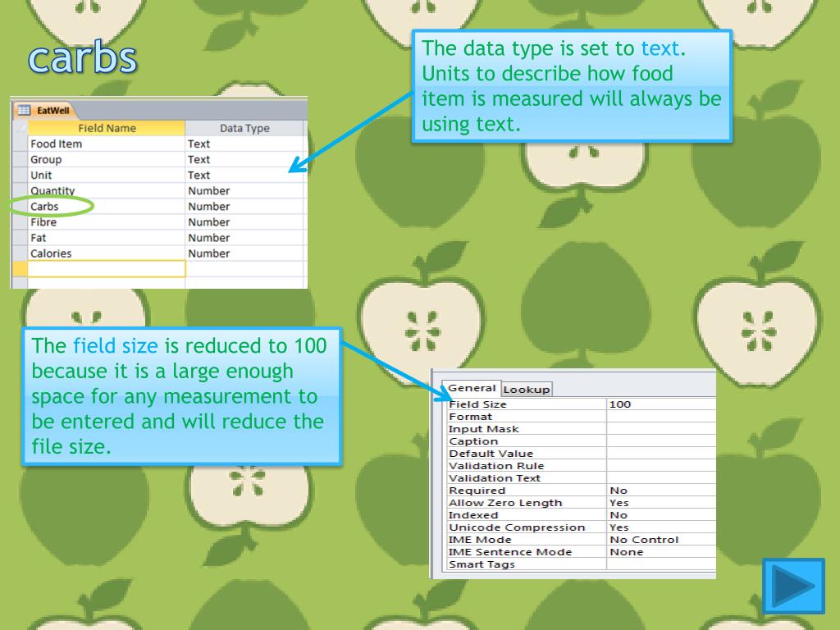Click the Field Name column header
The height and width of the screenshot is (630, 840).
[x=107, y=128]
